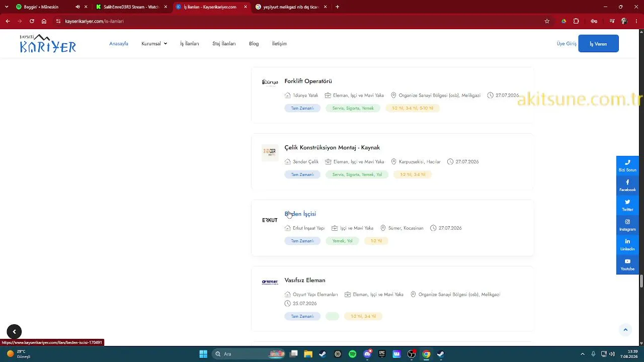Image resolution: width=644 pixels, height=362 pixels.
Task: Open the volume control in system tray
Action: pos(612,354)
